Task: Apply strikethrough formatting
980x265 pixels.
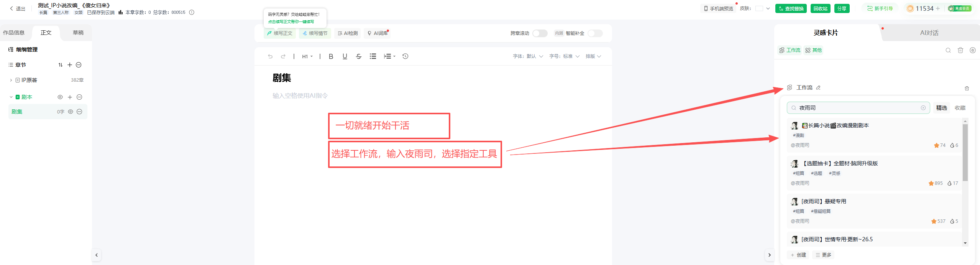Action: point(359,56)
